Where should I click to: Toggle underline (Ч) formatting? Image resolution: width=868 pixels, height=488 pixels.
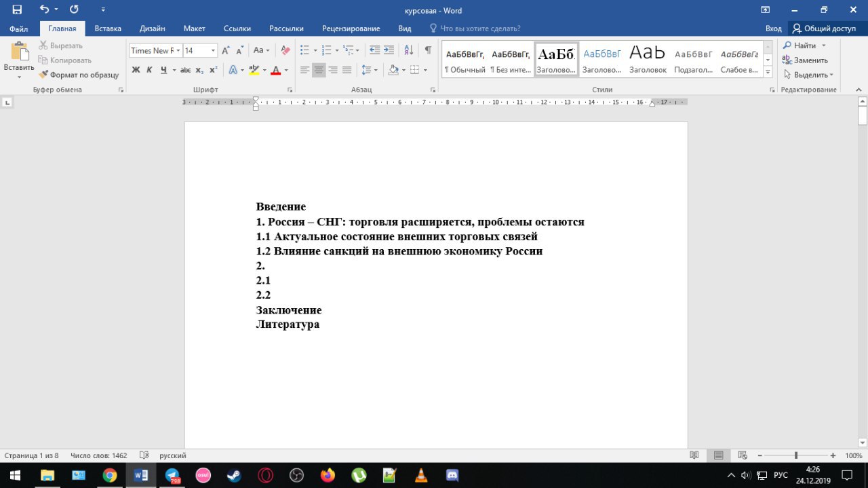point(163,70)
